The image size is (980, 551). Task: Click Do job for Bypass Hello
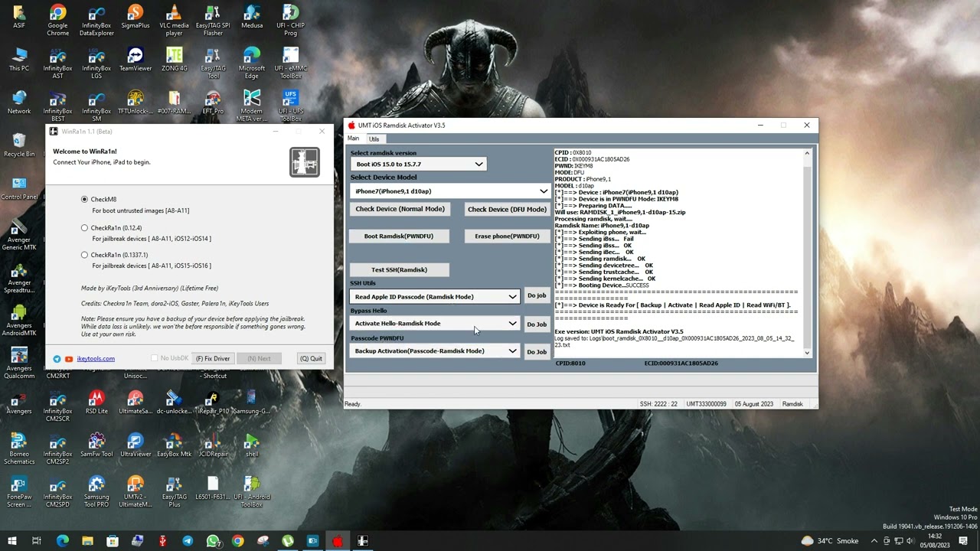537,324
